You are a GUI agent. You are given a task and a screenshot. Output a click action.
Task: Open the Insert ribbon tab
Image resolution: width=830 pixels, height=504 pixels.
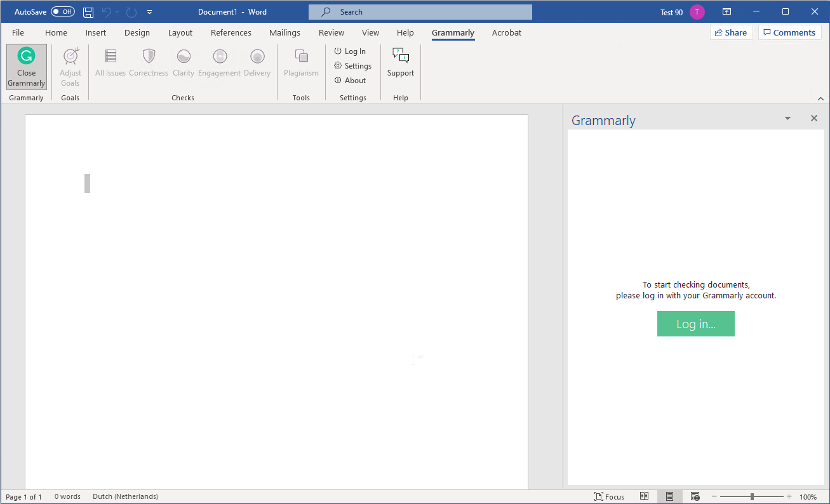tap(96, 33)
